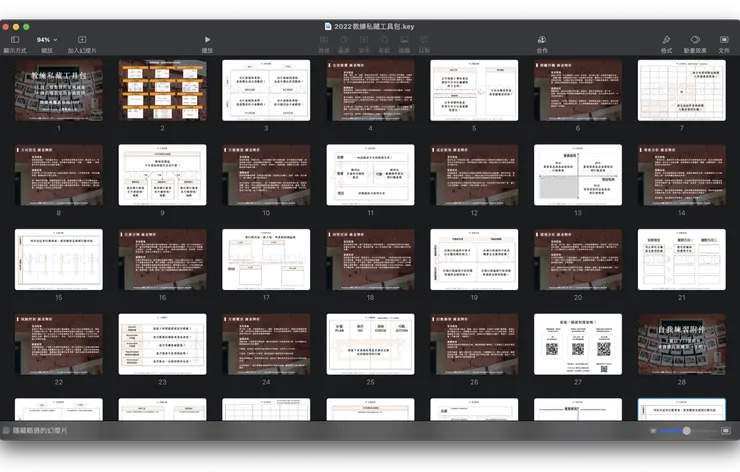
Task: Select slide 28 自我練習附件 thumbnail
Action: pos(682,344)
